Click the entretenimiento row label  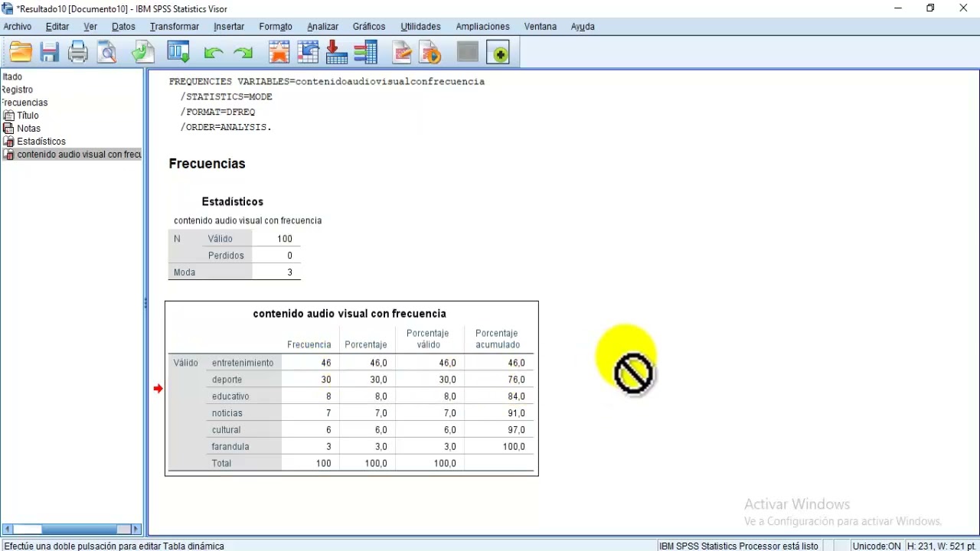(x=243, y=363)
